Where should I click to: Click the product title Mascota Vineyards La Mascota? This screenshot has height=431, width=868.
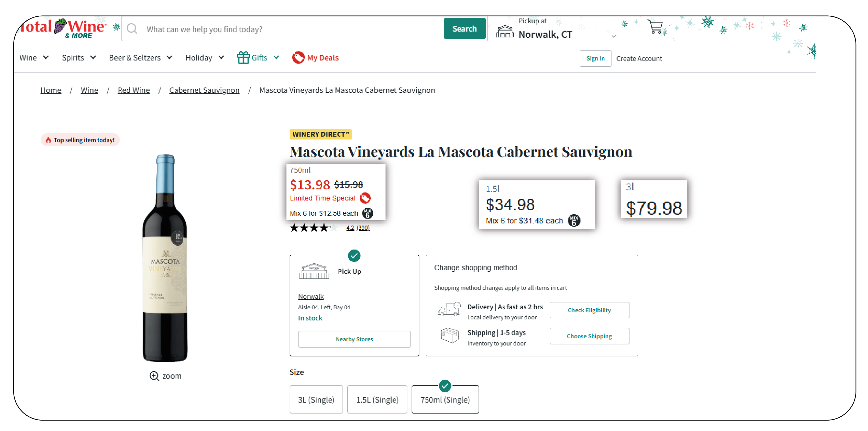tap(461, 152)
